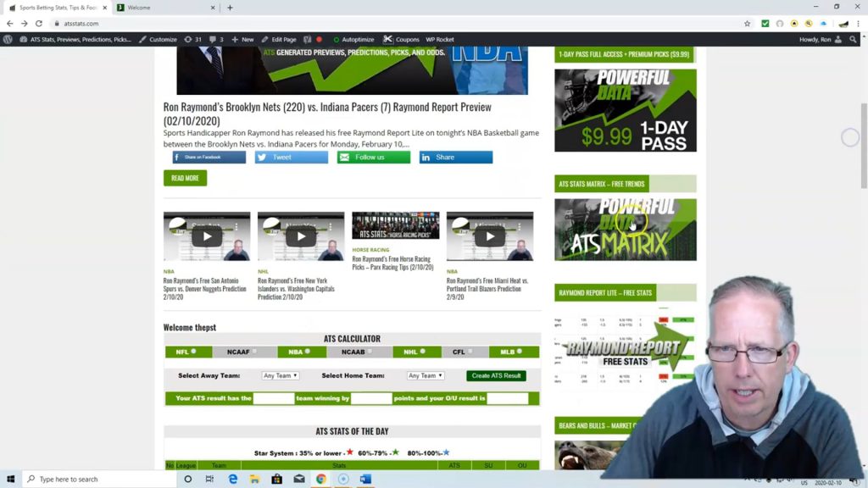Open the WP Rocket admin menu

(440, 39)
